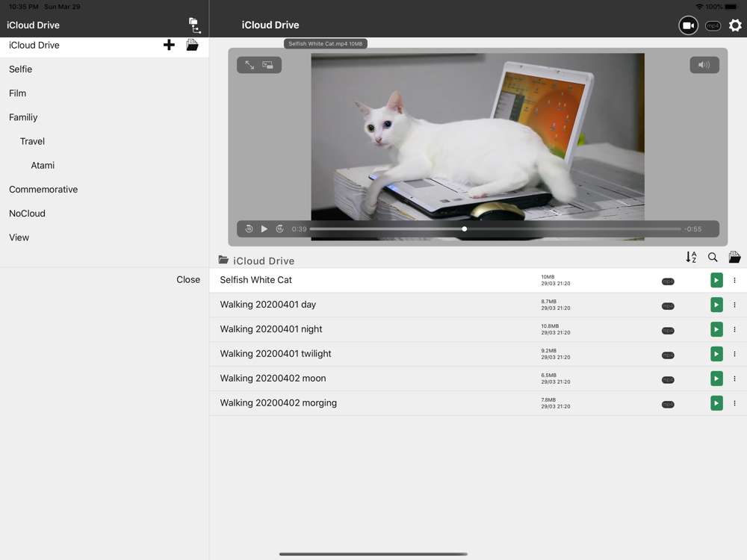Play the Selfish White Cat video
The height and width of the screenshot is (560, 747).
pos(264,229)
